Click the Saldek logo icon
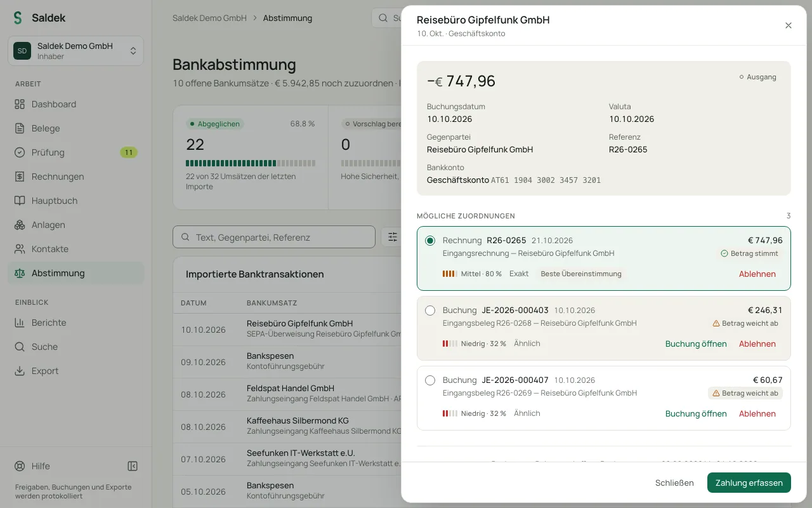This screenshot has height=508, width=812. click(18, 18)
